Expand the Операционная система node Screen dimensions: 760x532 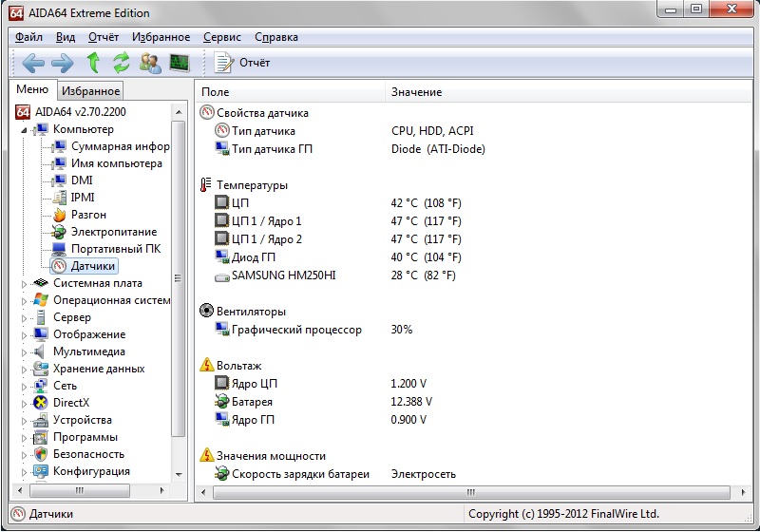tap(24, 301)
